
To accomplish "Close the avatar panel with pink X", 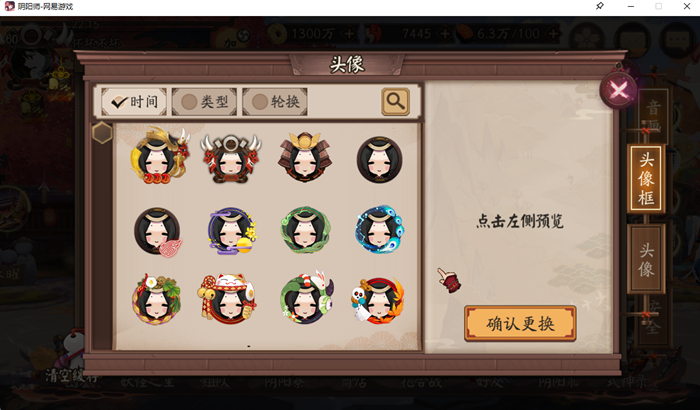I will [x=619, y=90].
